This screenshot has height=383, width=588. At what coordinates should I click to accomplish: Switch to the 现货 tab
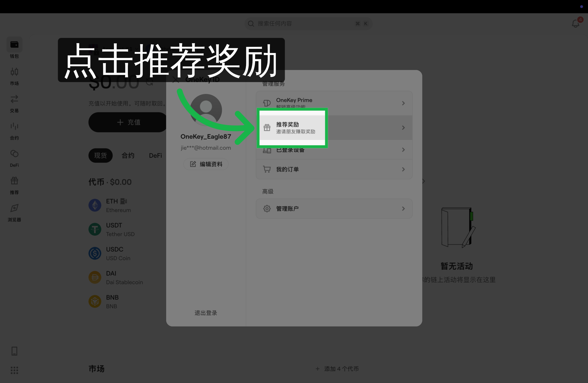pyautogui.click(x=100, y=155)
